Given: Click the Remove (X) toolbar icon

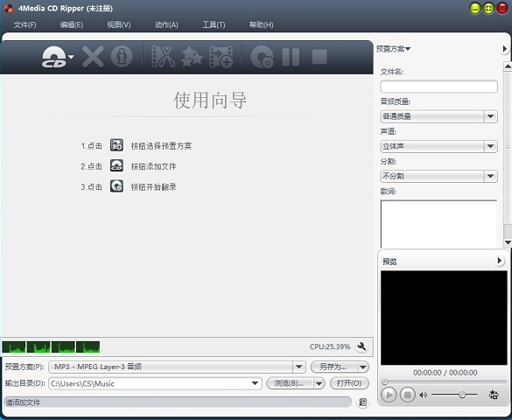Looking at the screenshot, I should (93, 57).
